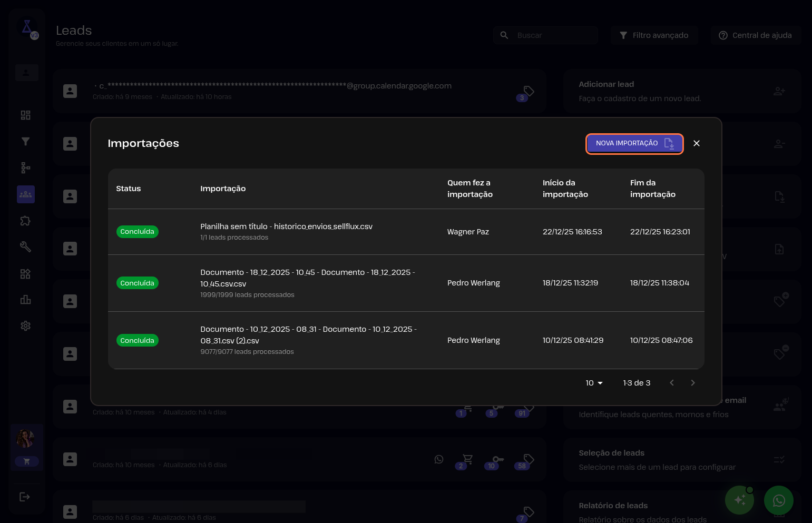
Task: Open the green WhatsApp floating button
Action: 778,500
